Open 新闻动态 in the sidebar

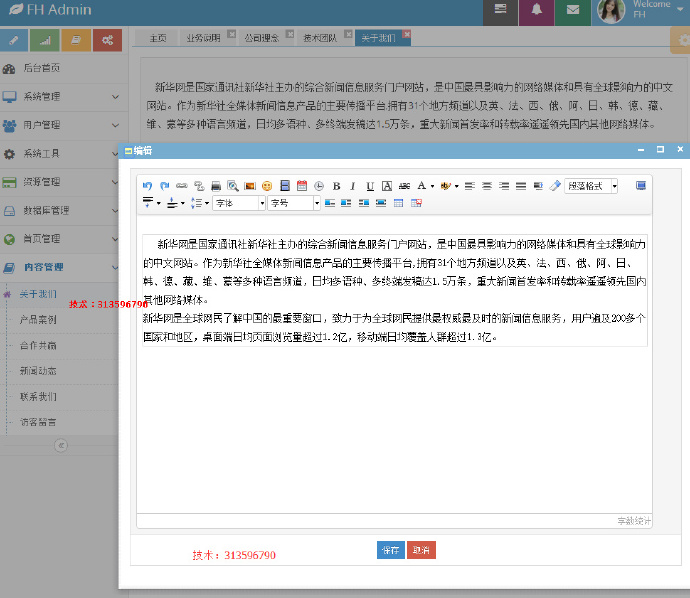[38, 371]
